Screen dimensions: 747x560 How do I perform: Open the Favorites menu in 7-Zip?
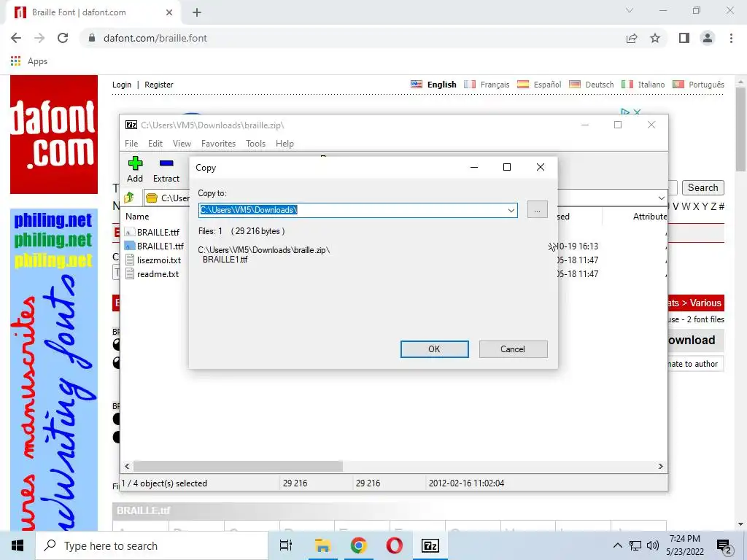tap(218, 144)
